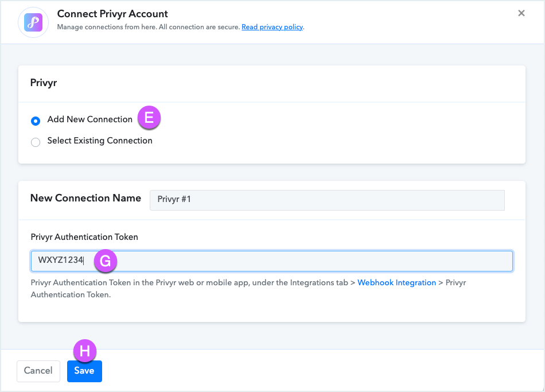Focus the Privyr Authentication Token input
545x392 pixels.
point(272,261)
